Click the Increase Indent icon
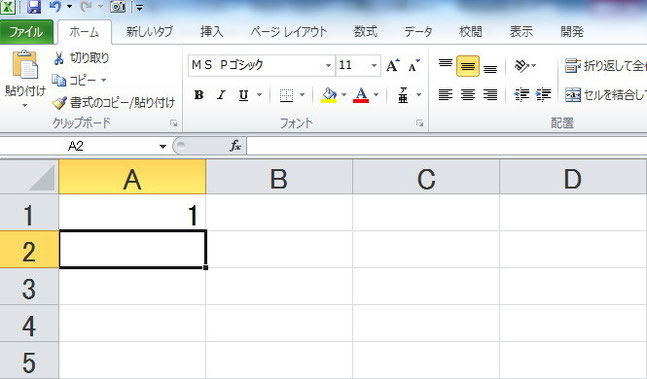Image resolution: width=647 pixels, height=379 pixels. 543,95
